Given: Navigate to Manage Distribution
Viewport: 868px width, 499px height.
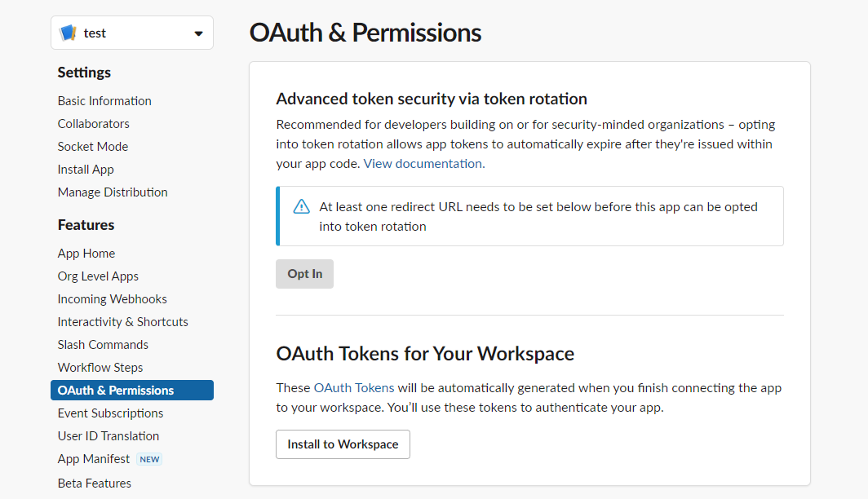Looking at the screenshot, I should pos(113,192).
